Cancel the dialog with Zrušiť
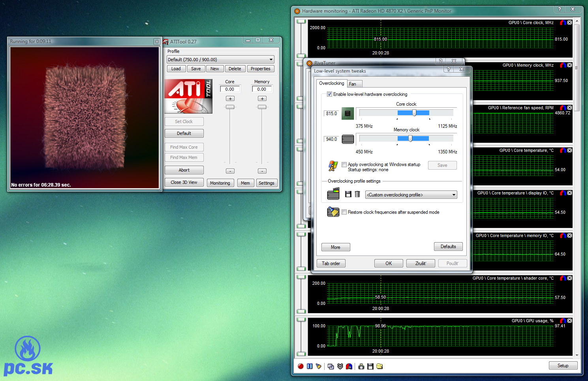 pos(421,263)
